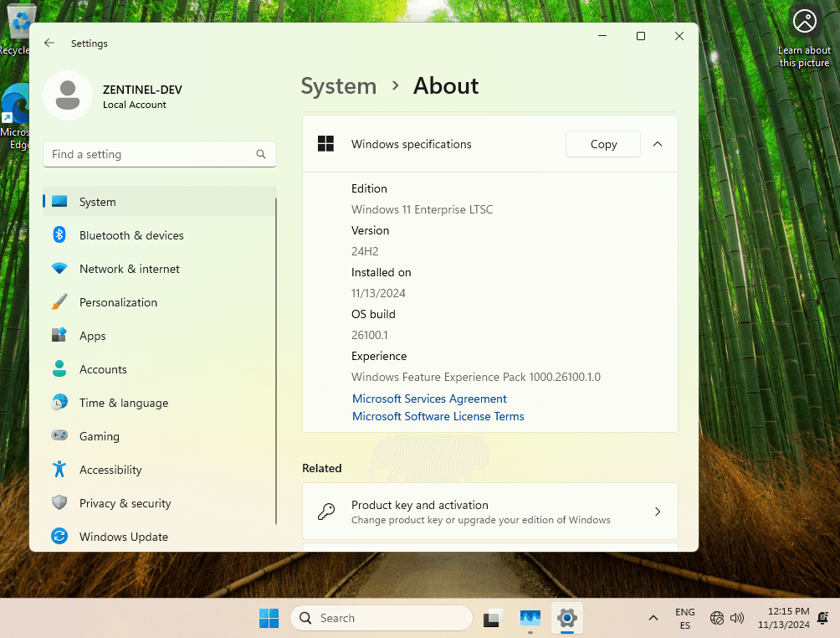Click the Find a setting search box

pyautogui.click(x=159, y=154)
